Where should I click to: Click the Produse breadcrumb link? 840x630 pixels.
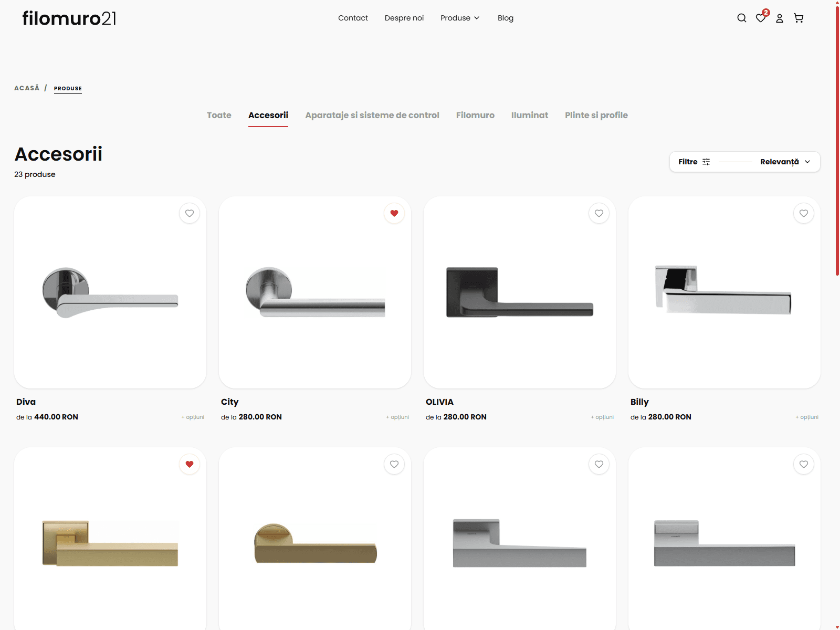68,88
